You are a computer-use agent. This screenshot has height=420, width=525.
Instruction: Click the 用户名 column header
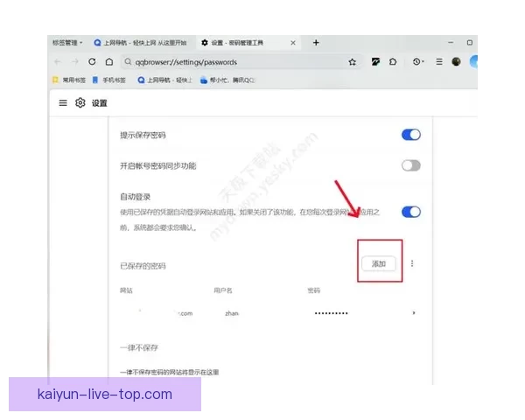[x=223, y=290]
